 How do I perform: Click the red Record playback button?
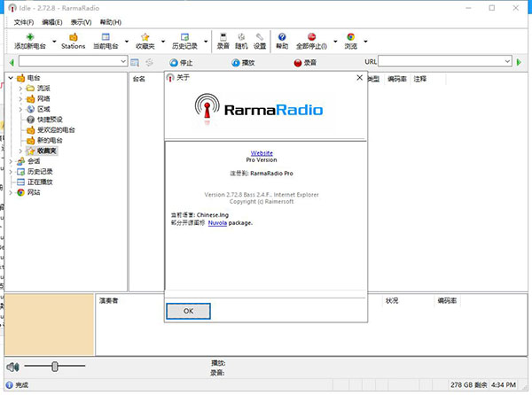[305, 63]
